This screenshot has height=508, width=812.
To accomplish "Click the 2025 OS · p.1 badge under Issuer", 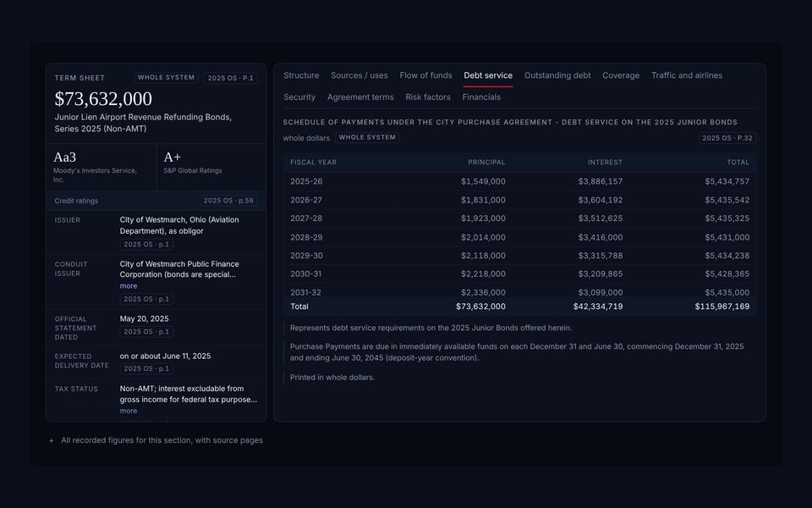I will coord(146,244).
